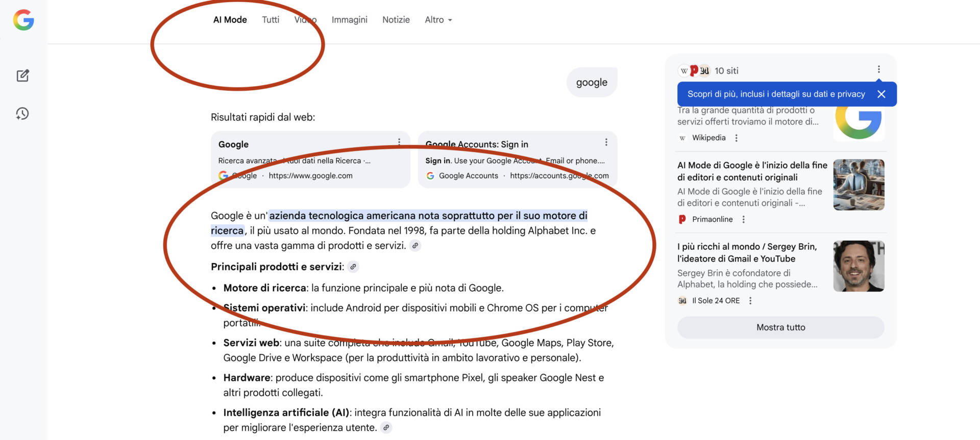Dismiss the privacy details tooltip
This screenshot has width=980, height=440.
[881, 94]
